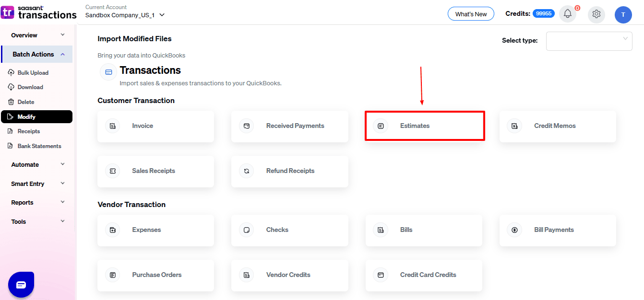
Task: Expand the Smart Entry sidebar section
Action: point(37,184)
